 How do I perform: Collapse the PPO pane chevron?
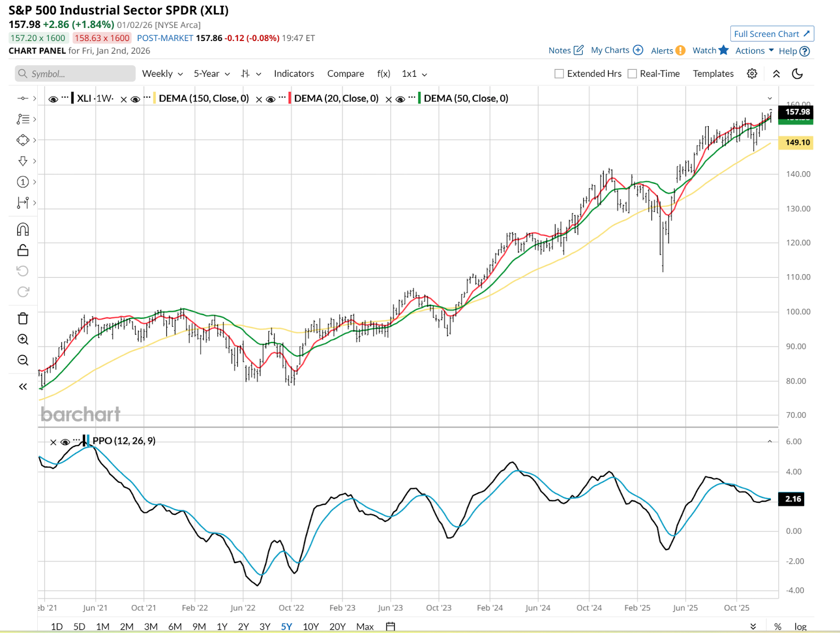(770, 441)
